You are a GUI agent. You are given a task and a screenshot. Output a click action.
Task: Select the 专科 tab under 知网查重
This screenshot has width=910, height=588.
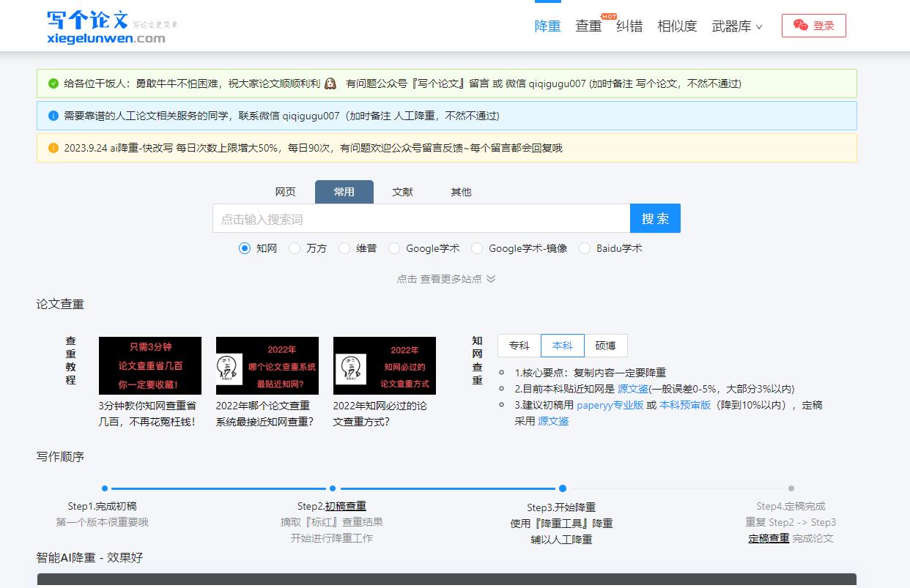519,346
